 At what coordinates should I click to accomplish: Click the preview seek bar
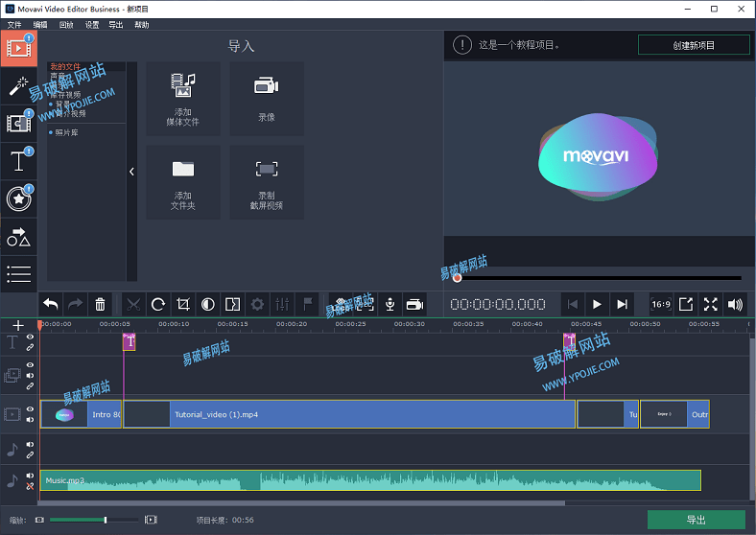click(x=598, y=278)
